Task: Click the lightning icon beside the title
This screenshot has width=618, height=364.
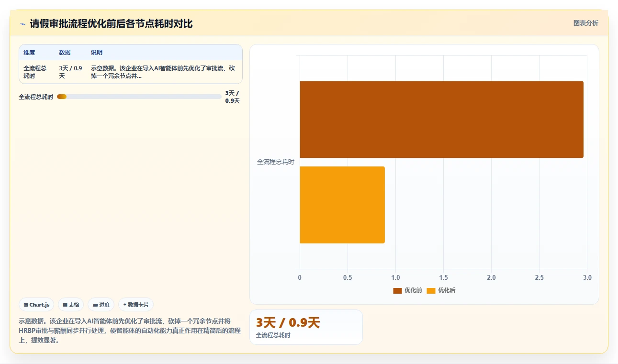Action: click(x=22, y=24)
